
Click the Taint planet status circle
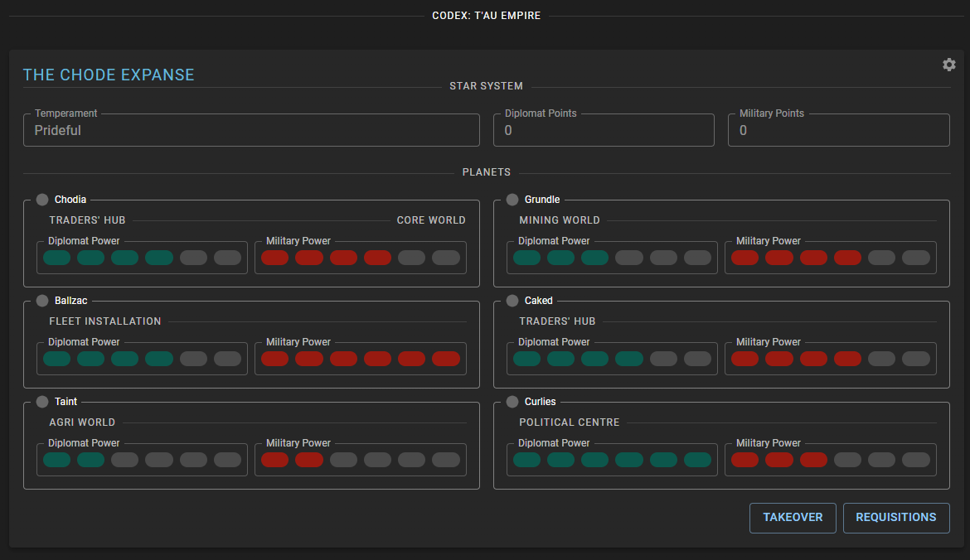point(42,402)
